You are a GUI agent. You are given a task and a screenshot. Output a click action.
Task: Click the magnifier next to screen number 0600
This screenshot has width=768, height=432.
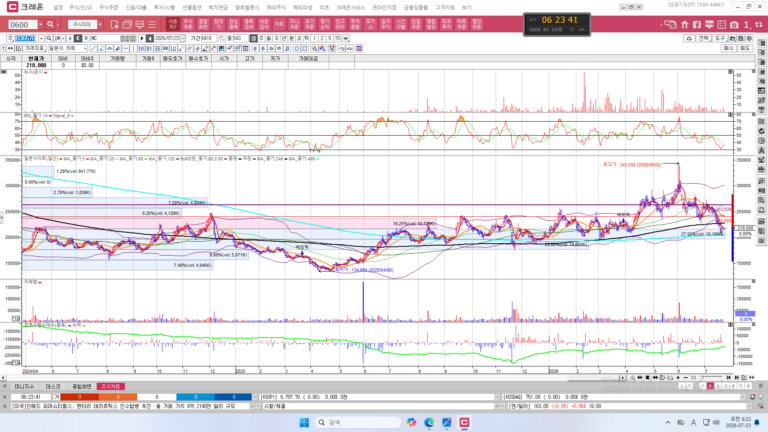point(50,24)
